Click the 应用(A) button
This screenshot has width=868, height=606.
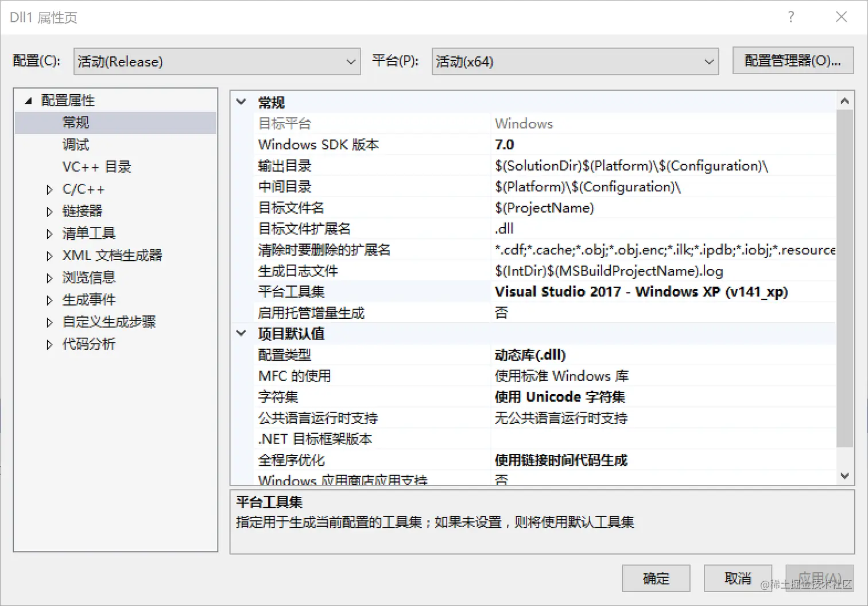click(x=819, y=578)
